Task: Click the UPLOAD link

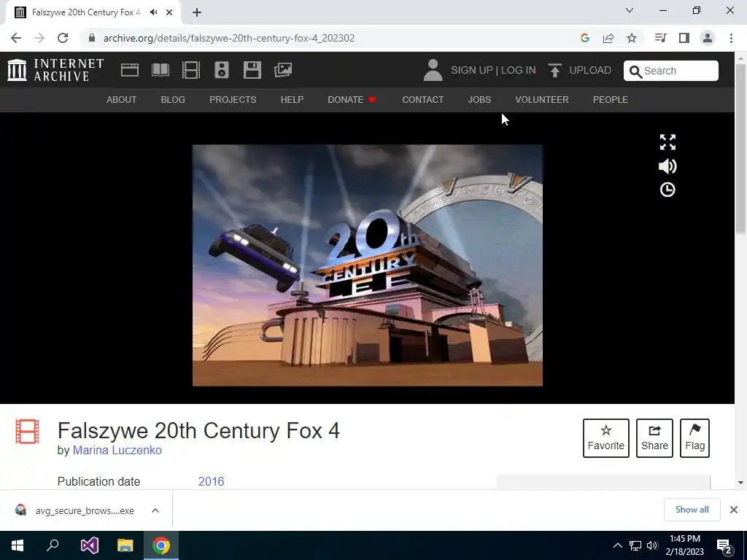Action: 590,70
